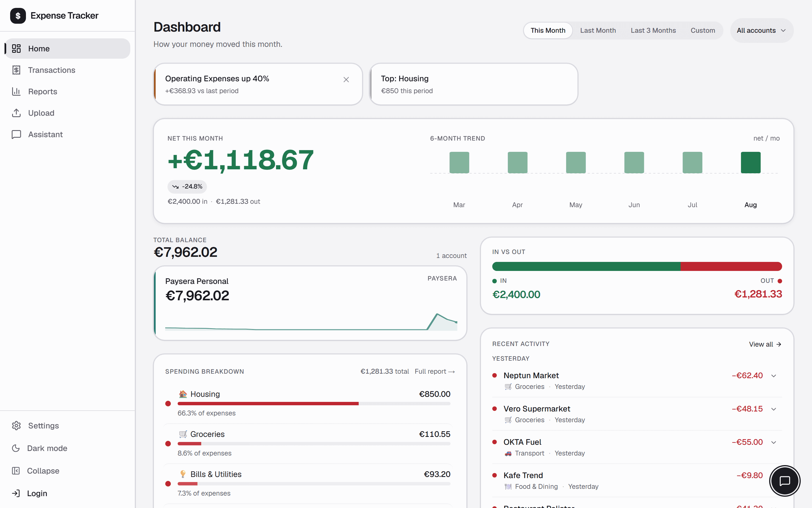Open the All accounts dropdown
Screen dimensions: 812x508
[762, 30]
